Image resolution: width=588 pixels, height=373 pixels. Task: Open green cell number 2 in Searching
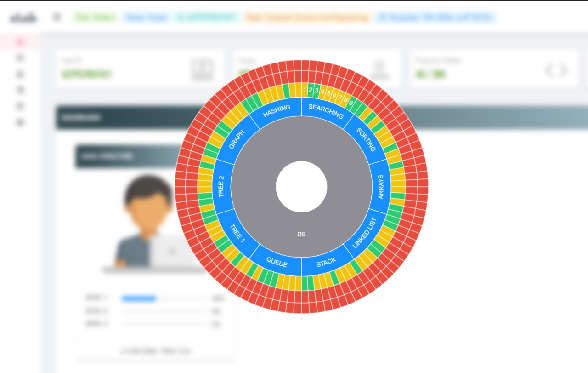311,90
